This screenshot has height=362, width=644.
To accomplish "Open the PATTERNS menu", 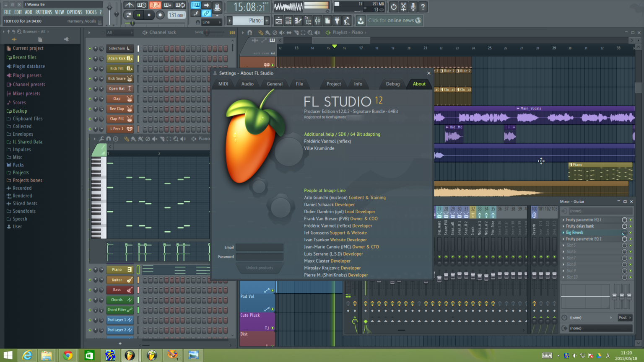I will (44, 12).
